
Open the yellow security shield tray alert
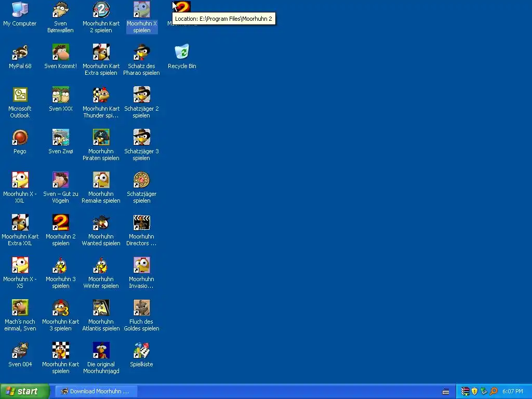pos(475,391)
